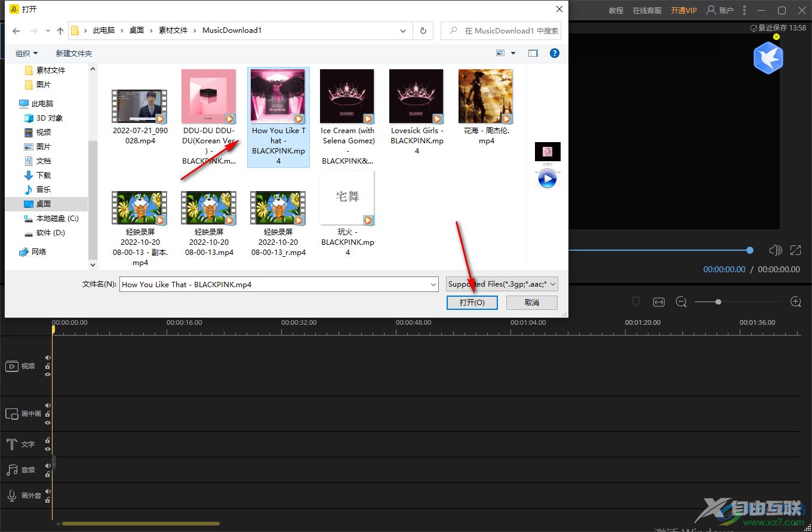The image size is (812, 532).
Task: Click the fit-timeline-to-width icon
Action: tap(659, 302)
